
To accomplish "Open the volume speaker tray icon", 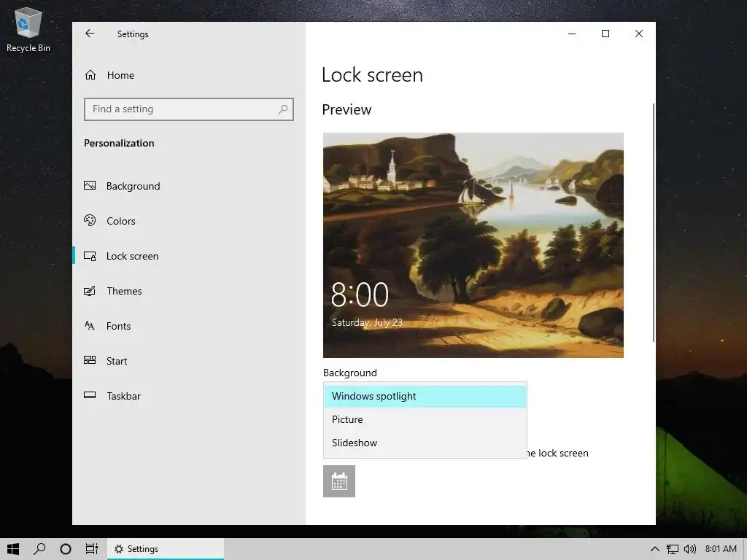I will click(690, 549).
